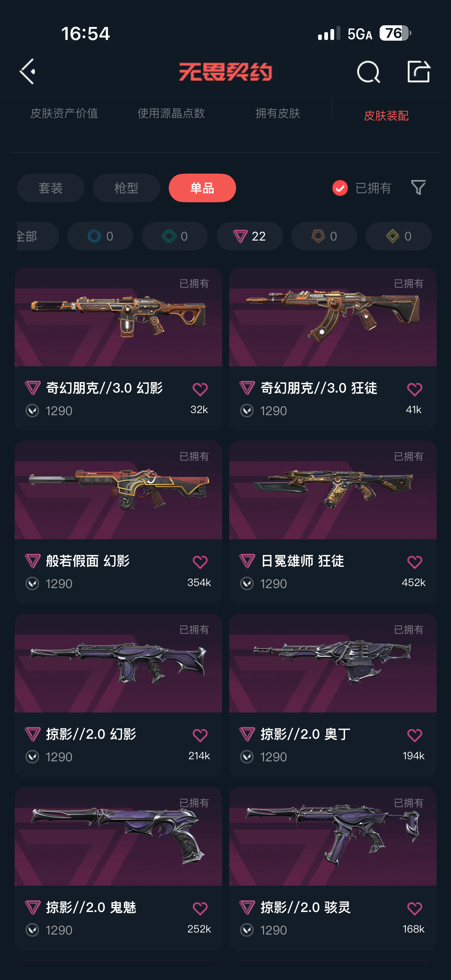Select the yellow diamond tier filter chip
The height and width of the screenshot is (980, 451).
click(398, 236)
